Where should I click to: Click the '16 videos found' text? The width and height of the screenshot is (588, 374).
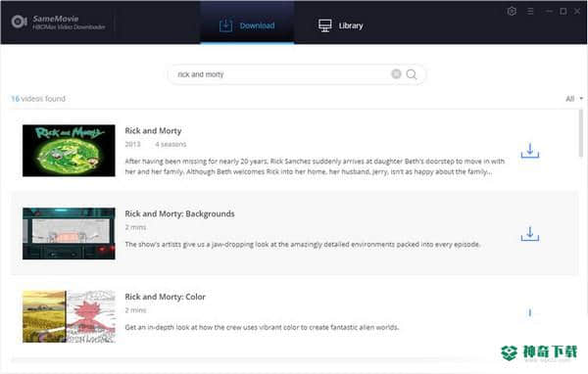tap(38, 99)
